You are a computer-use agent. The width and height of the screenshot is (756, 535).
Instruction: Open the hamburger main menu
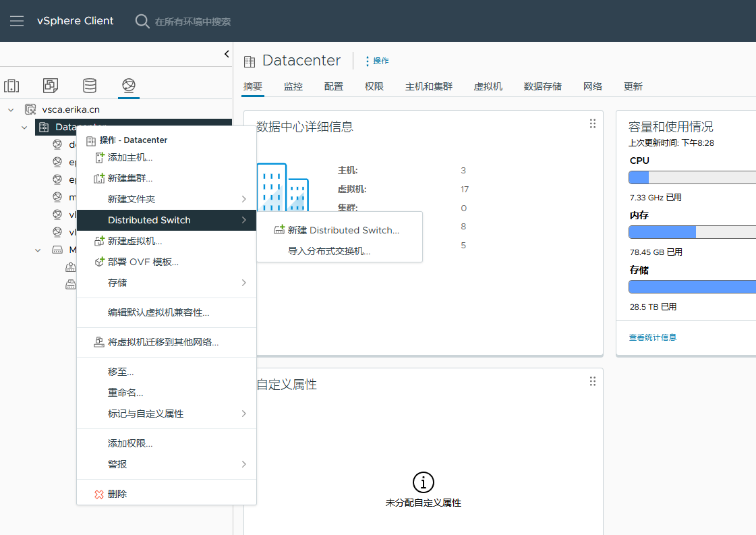tap(17, 21)
